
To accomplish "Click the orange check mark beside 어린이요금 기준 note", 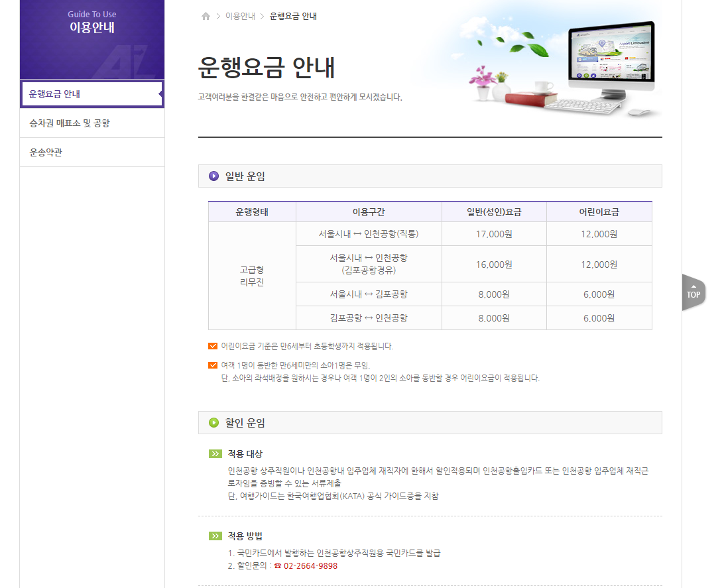I will point(213,345).
